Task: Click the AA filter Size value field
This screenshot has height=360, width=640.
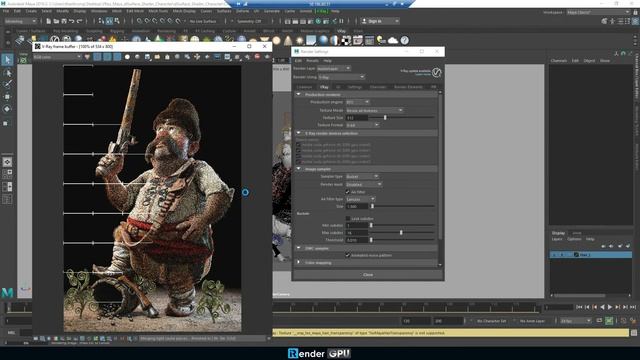Action: point(357,207)
